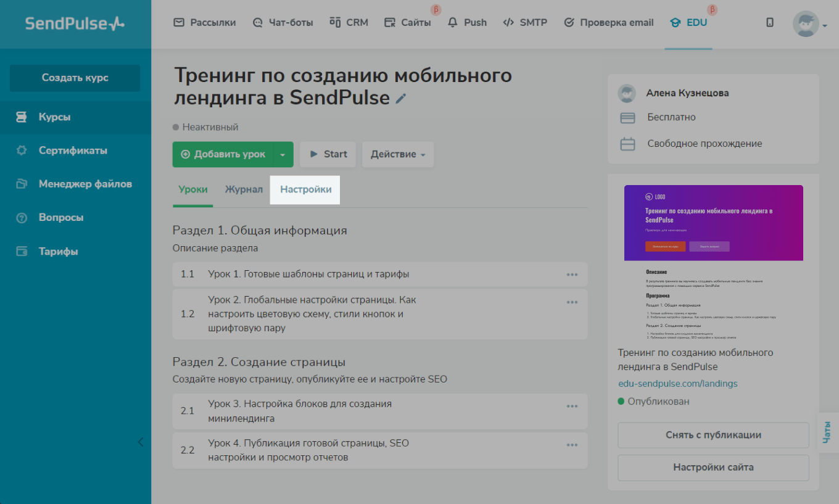This screenshot has width=839, height=504.
Task: Open Вопросы in the sidebar
Action: click(x=75, y=218)
